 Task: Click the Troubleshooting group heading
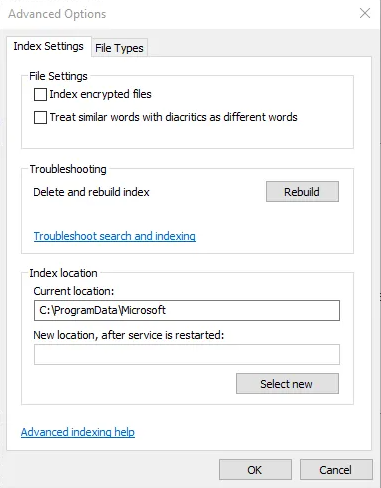(x=68, y=169)
